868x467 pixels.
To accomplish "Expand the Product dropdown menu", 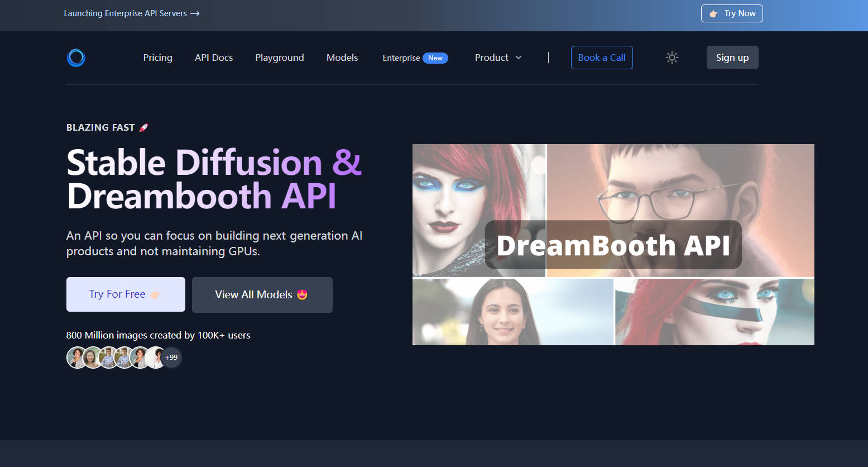I will click(498, 58).
